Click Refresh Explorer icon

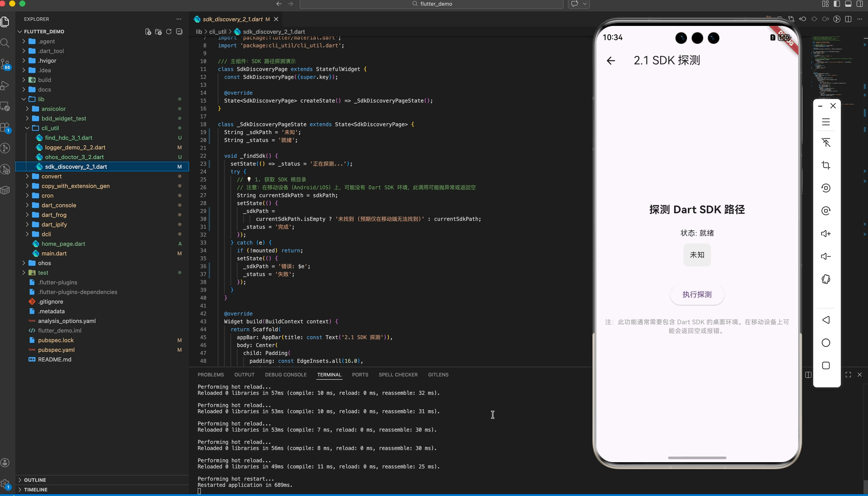(169, 32)
